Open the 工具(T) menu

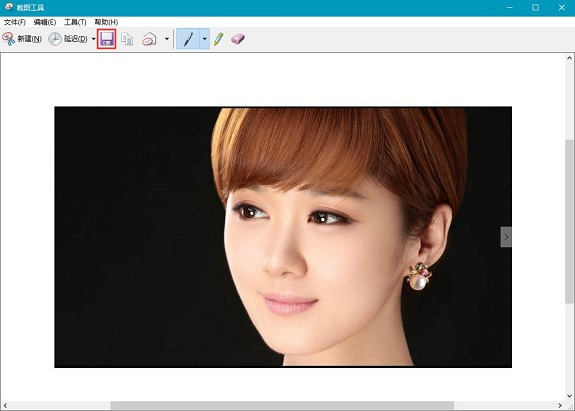[x=75, y=22]
